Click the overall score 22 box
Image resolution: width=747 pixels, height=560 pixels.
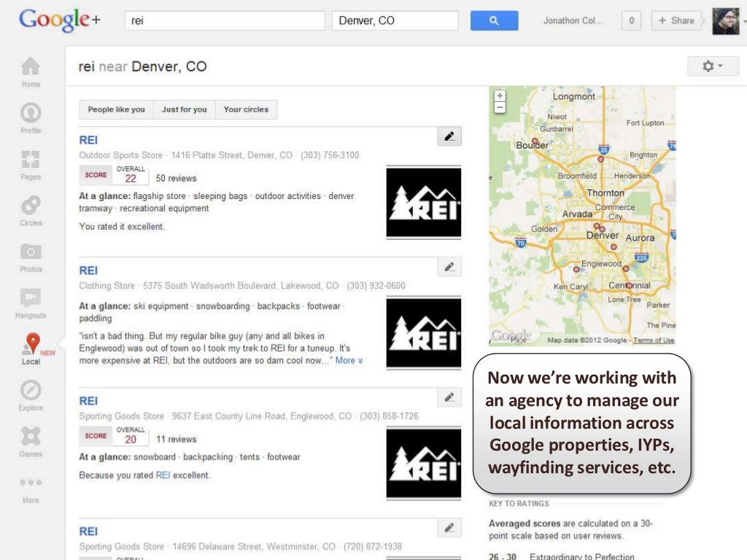pyautogui.click(x=131, y=175)
